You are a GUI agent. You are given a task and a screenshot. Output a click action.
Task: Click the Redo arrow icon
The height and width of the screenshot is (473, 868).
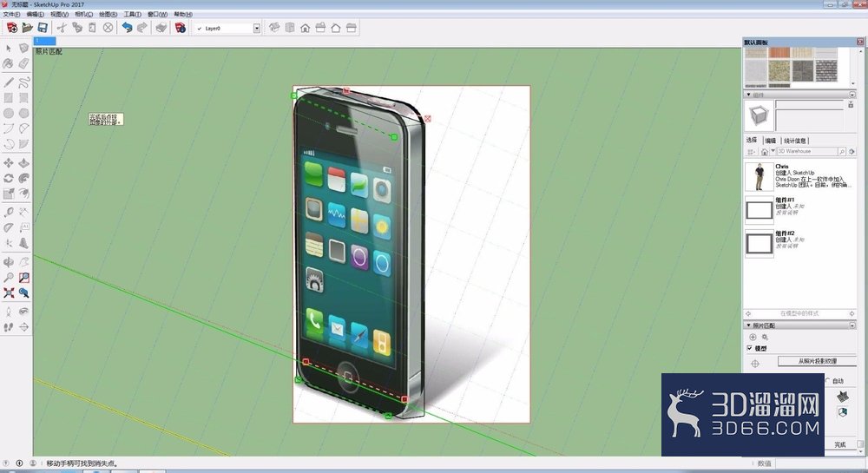click(x=142, y=28)
